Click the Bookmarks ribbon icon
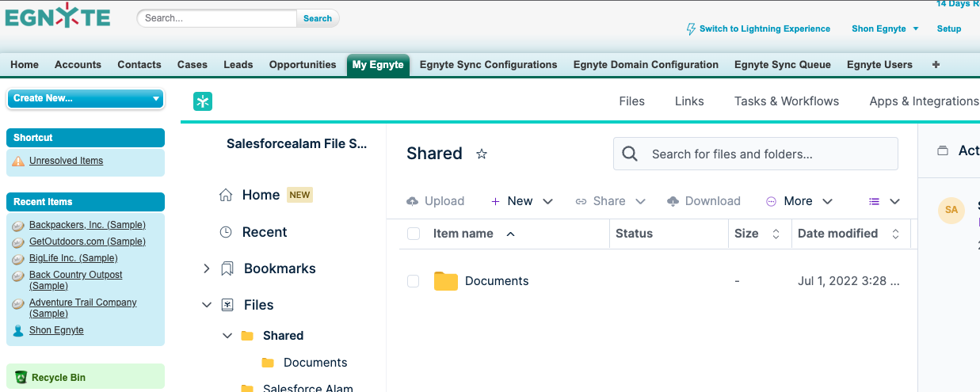Screen dimensions: 980x392 coord(227,268)
